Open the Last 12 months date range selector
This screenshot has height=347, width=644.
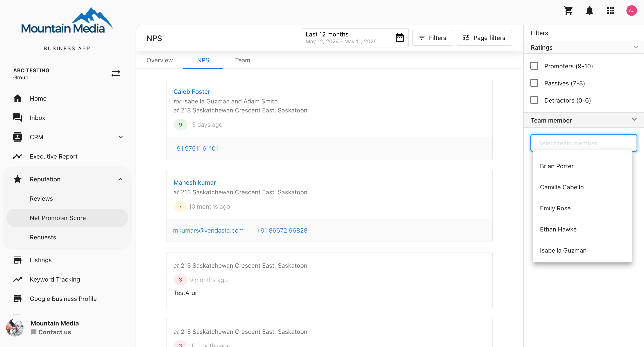pyautogui.click(x=355, y=38)
